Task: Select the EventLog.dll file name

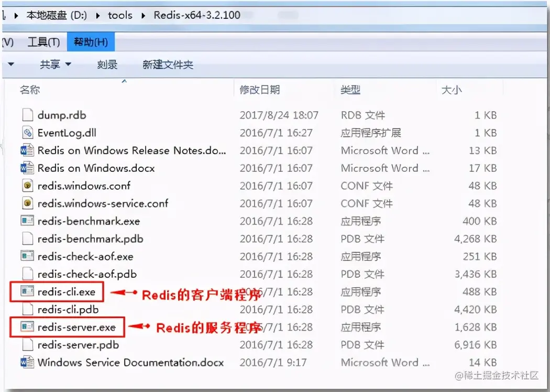Action: point(67,133)
